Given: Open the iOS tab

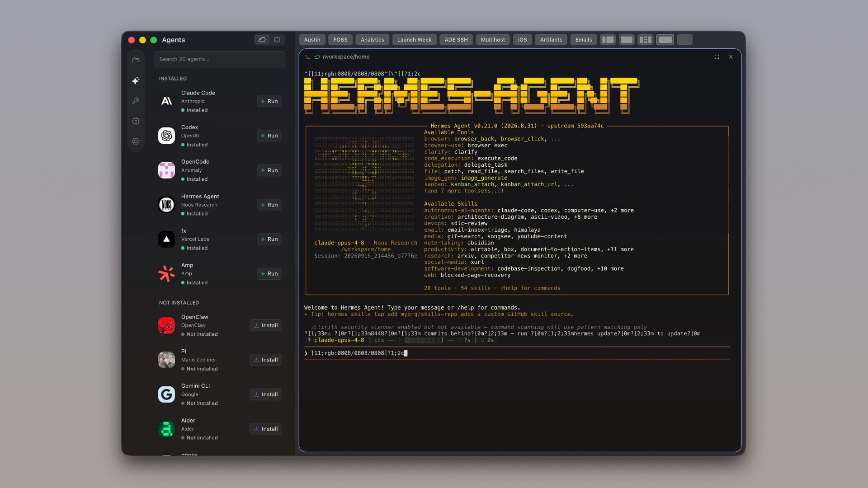Looking at the screenshot, I should coord(522,40).
